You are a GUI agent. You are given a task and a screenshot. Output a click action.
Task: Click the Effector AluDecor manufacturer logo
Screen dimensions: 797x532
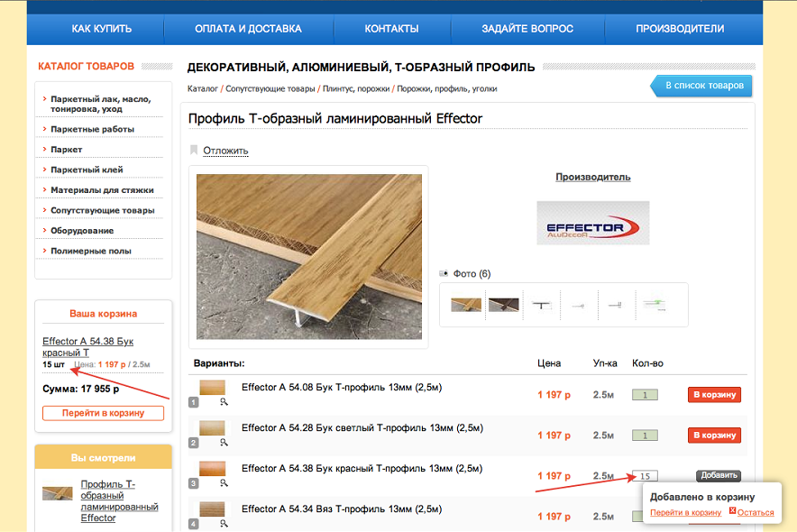click(x=593, y=223)
